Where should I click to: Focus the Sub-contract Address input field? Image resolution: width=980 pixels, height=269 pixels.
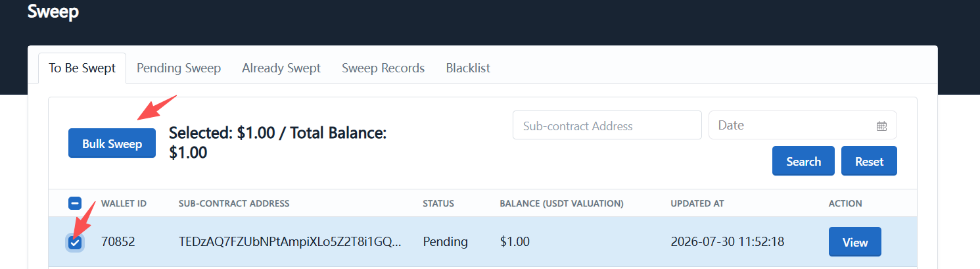pos(607,125)
